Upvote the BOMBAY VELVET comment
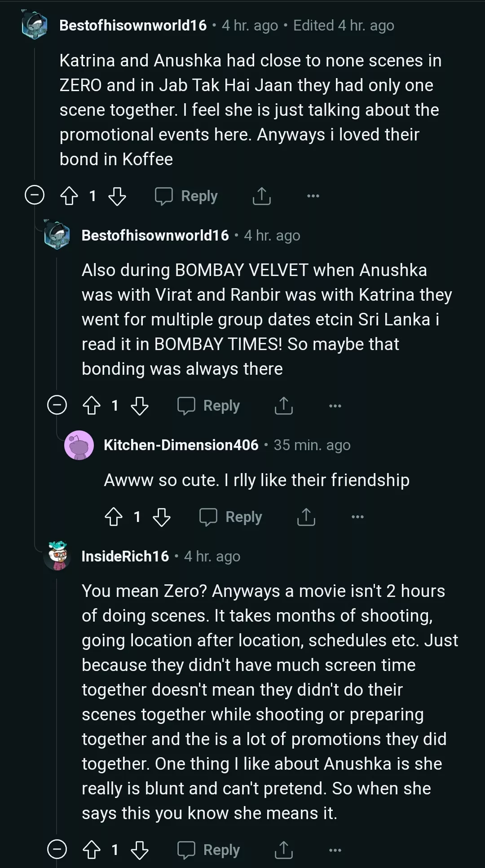The height and width of the screenshot is (868, 485). coord(92,406)
